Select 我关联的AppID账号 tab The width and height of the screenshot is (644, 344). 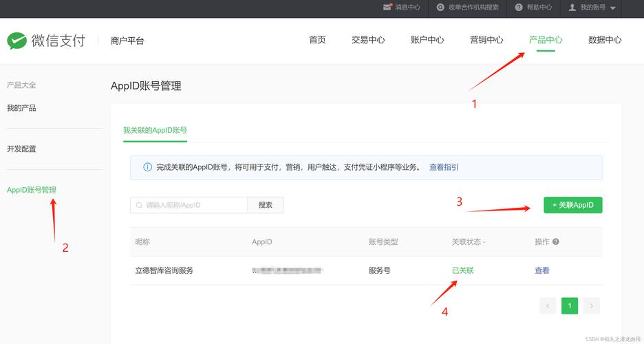(x=155, y=130)
